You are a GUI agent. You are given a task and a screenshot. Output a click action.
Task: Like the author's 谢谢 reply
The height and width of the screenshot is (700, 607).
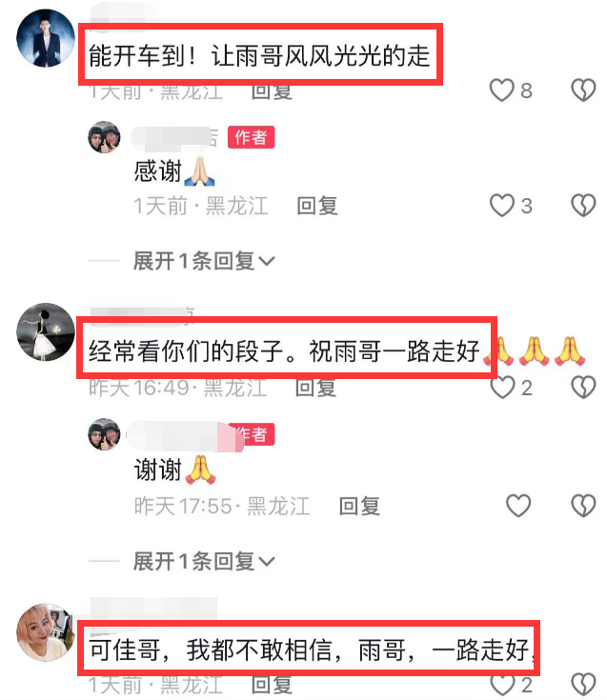pos(518,506)
